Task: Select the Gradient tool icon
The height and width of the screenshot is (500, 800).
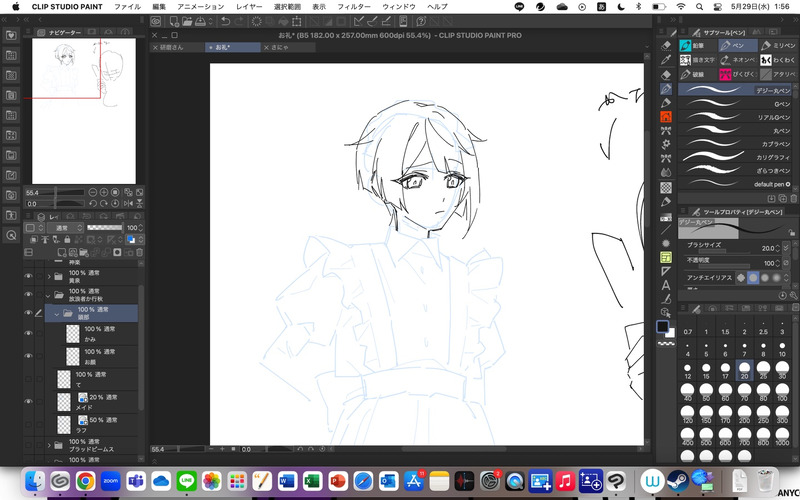Action: tap(666, 218)
